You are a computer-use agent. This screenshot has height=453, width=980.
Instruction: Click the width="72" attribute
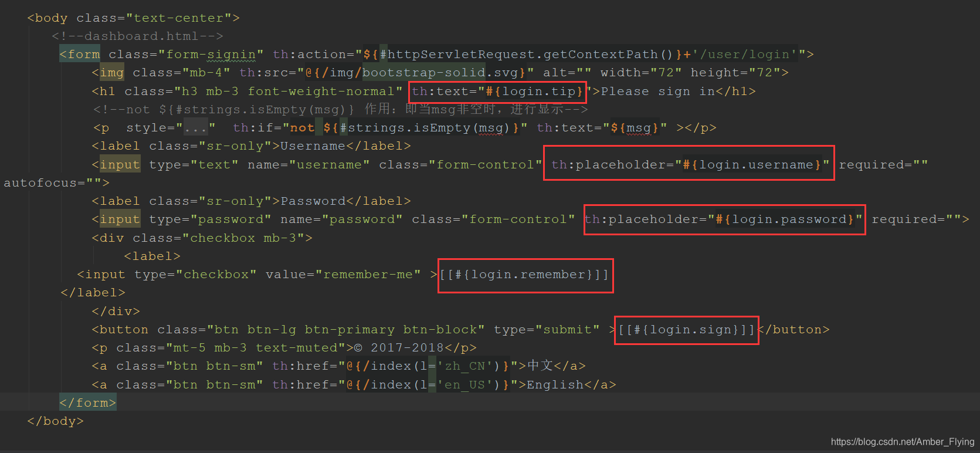click(x=641, y=73)
